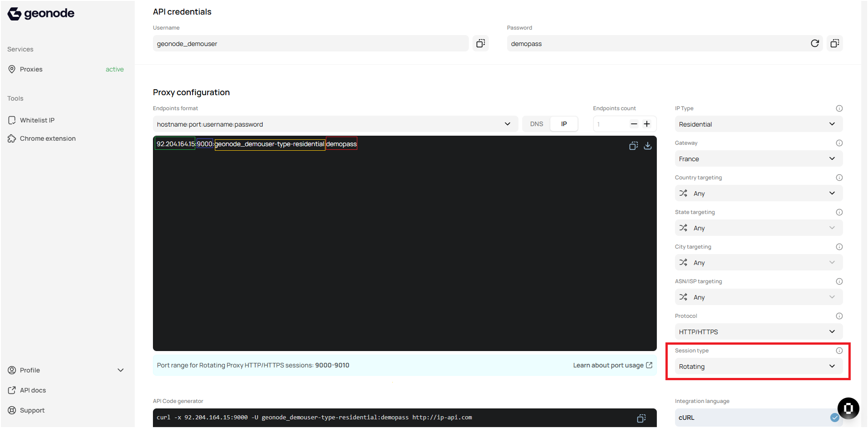Switch endpoint display to IP
This screenshot has width=868, height=428.
coord(564,124)
